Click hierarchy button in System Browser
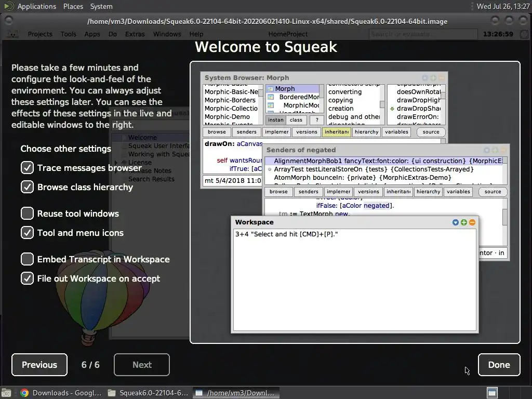This screenshot has height=399, width=532. click(366, 132)
